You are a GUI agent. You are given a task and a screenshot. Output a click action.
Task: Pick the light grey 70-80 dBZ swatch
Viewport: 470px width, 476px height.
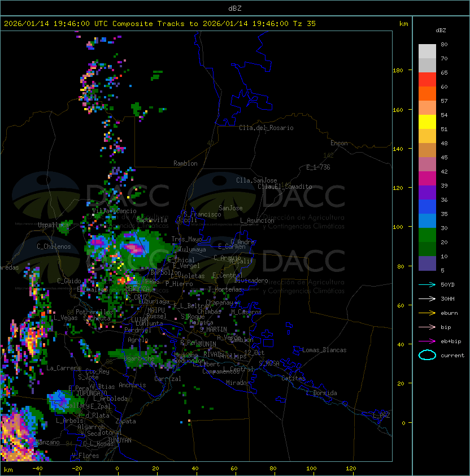pos(427,51)
